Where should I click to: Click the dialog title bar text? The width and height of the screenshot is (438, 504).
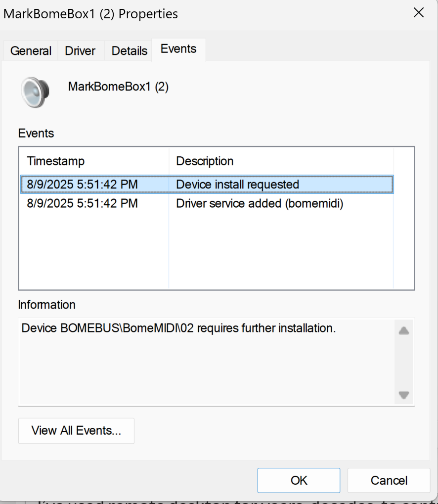coord(90,14)
